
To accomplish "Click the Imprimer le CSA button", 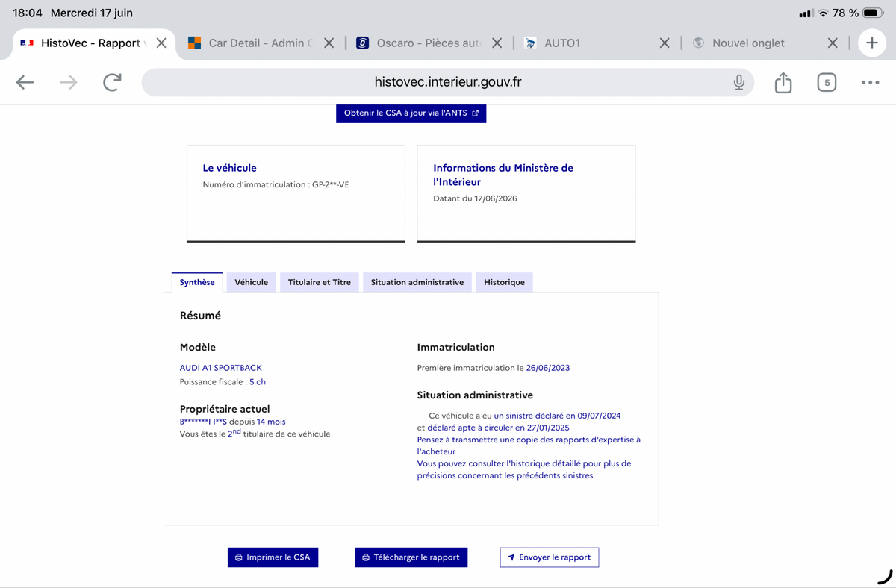I will pyautogui.click(x=273, y=557).
